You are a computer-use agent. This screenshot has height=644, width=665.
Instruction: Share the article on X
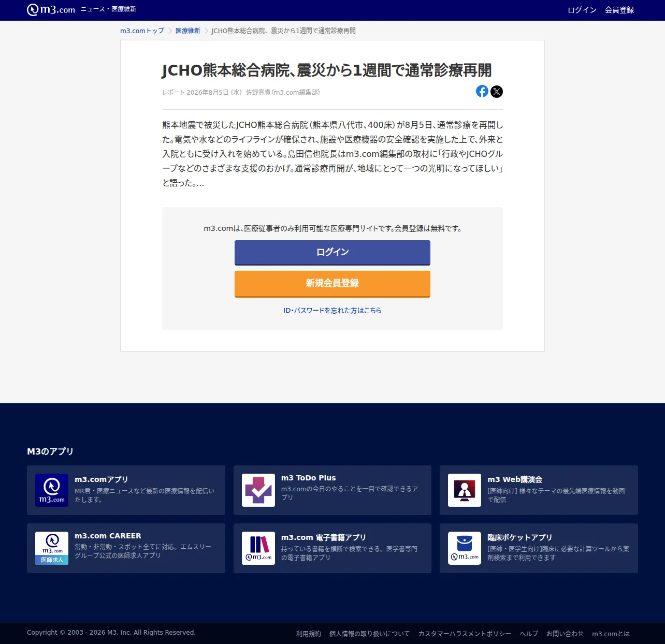(x=497, y=92)
